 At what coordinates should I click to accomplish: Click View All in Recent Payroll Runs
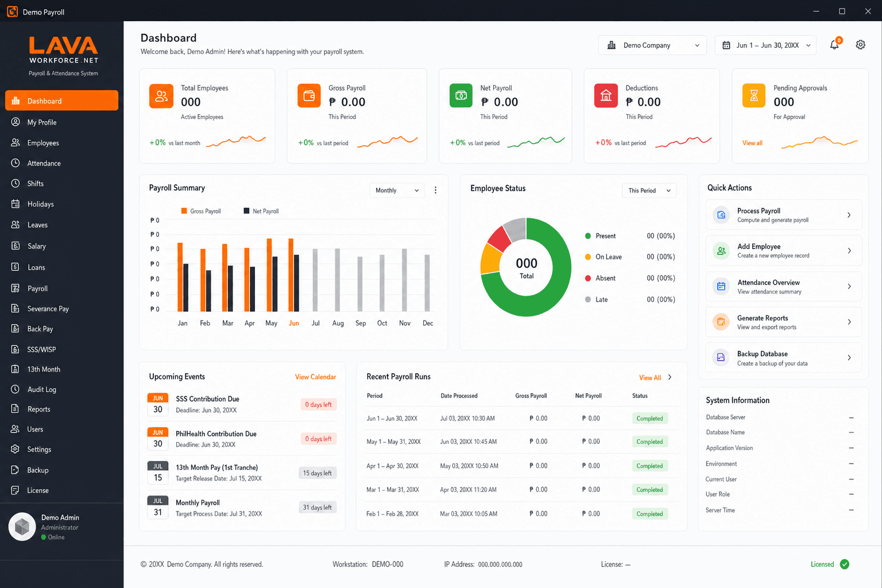650,378
